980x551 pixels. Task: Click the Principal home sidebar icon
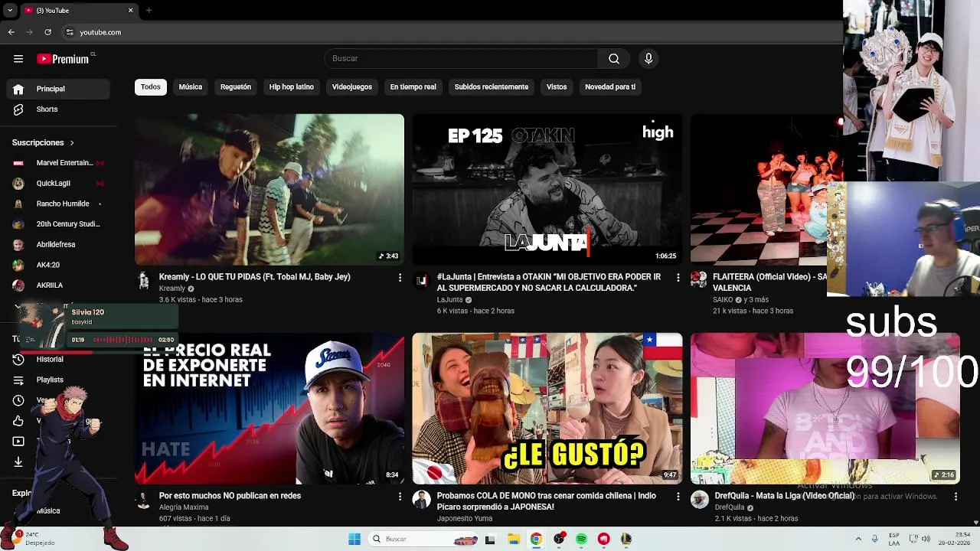pos(18,89)
